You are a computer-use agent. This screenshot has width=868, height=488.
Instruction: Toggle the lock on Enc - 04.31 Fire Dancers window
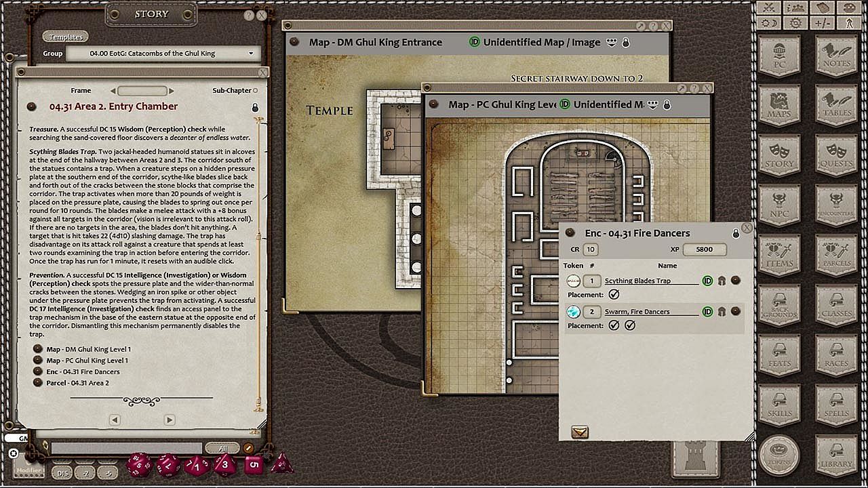coord(736,234)
